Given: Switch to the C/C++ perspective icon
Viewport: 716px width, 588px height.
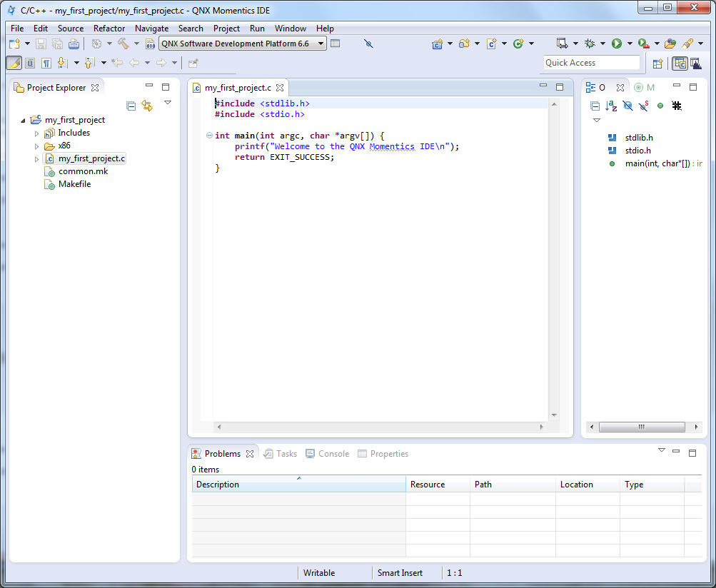Looking at the screenshot, I should [x=680, y=64].
